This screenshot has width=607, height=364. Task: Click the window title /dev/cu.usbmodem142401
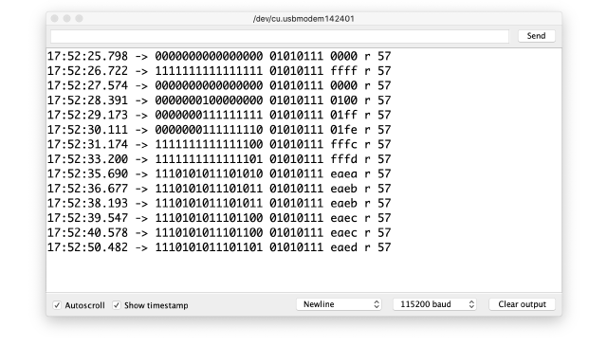coord(303,19)
